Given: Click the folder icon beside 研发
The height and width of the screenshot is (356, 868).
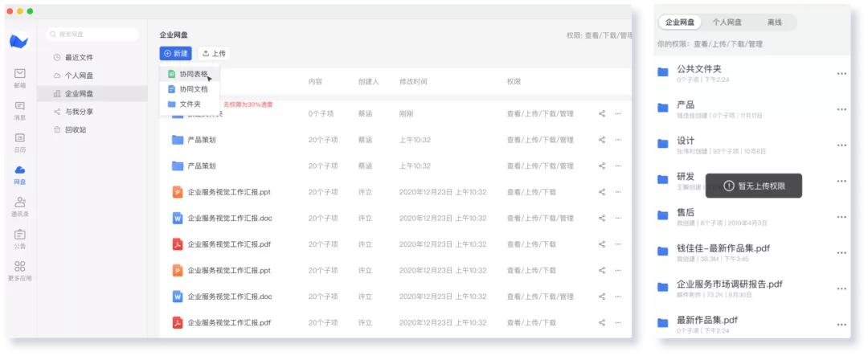Looking at the screenshot, I should tap(662, 179).
